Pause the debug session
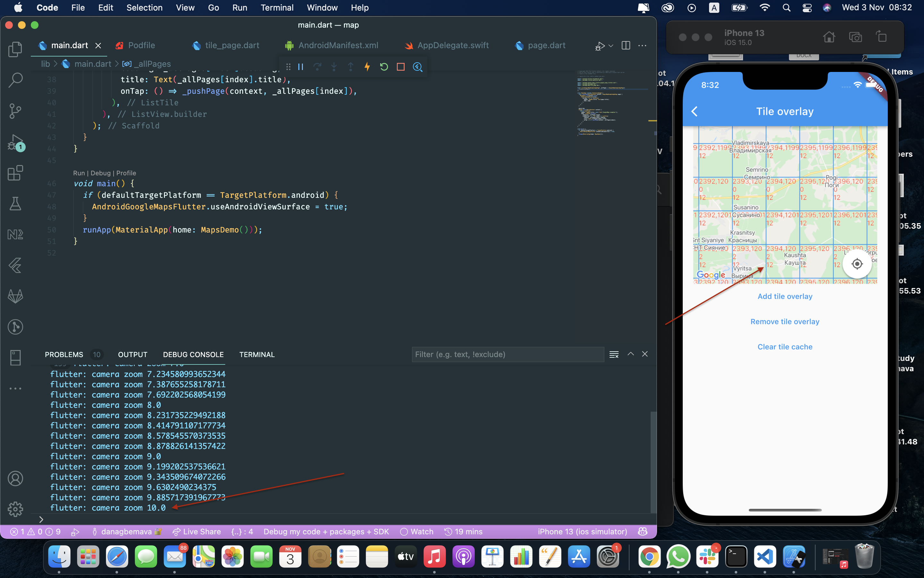 click(301, 67)
